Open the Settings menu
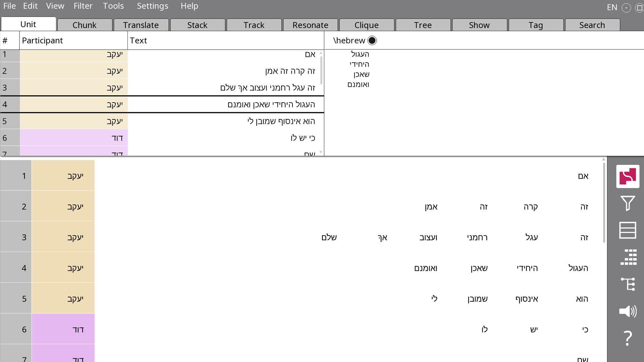 click(152, 6)
